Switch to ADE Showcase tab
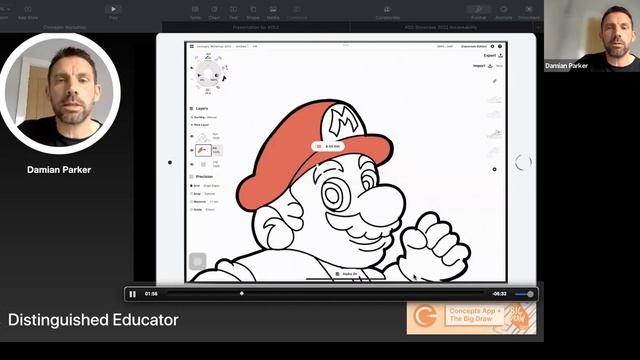This screenshot has width=640, height=360. (x=441, y=27)
